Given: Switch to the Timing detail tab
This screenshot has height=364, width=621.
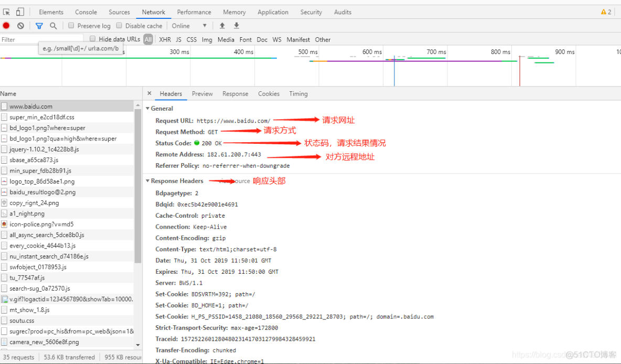Looking at the screenshot, I should point(298,94).
